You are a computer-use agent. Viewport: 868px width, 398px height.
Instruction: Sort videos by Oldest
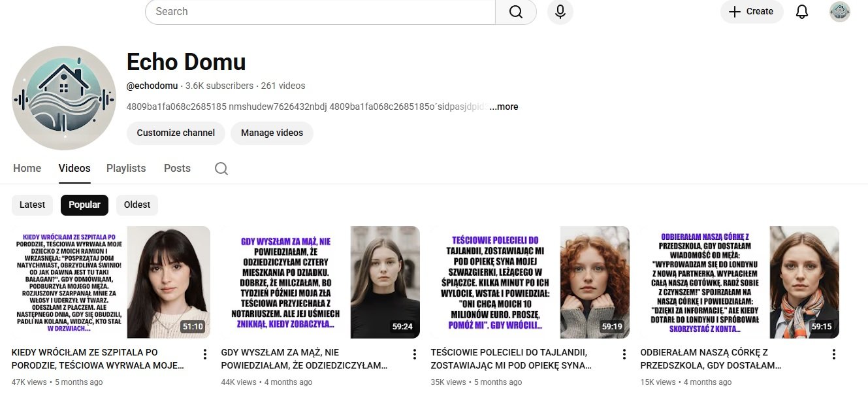pos(137,205)
